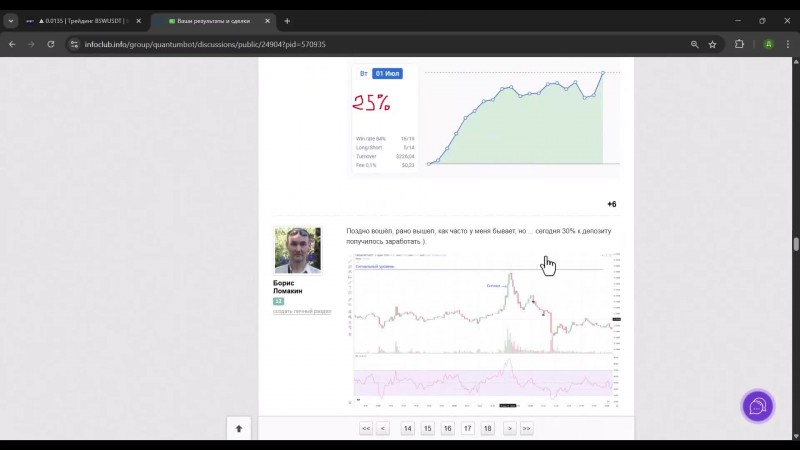
Task: Open the browser zoom magnifier icon
Action: [694, 44]
